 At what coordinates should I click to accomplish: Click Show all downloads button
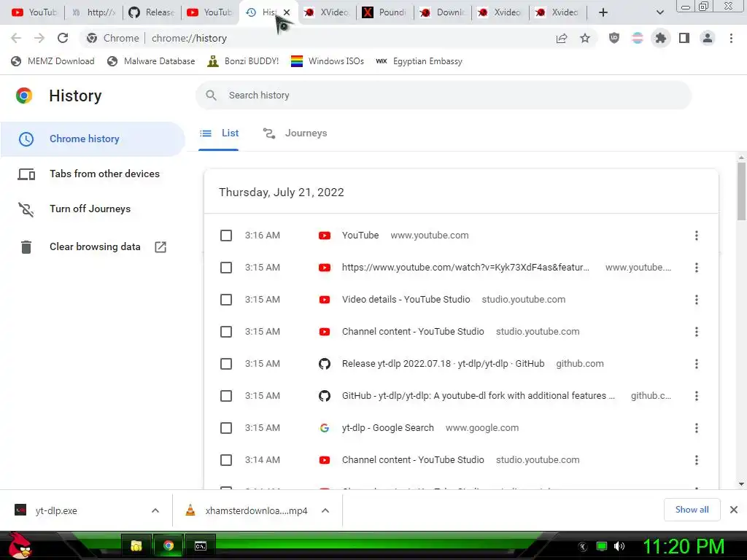(x=692, y=510)
